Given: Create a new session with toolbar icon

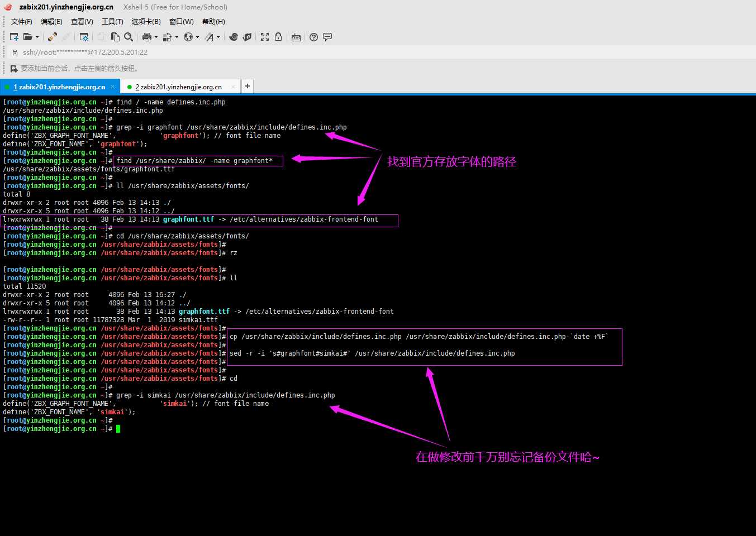Looking at the screenshot, I should coord(15,37).
